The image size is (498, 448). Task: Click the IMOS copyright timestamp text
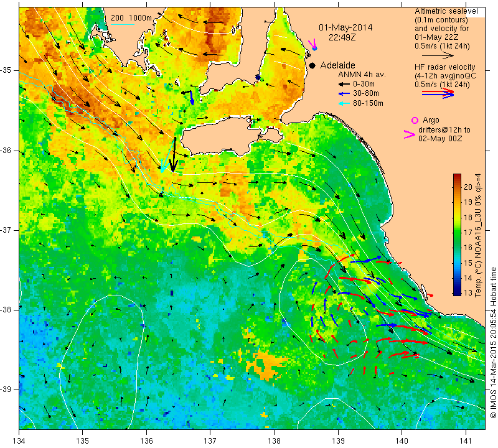point(493,343)
